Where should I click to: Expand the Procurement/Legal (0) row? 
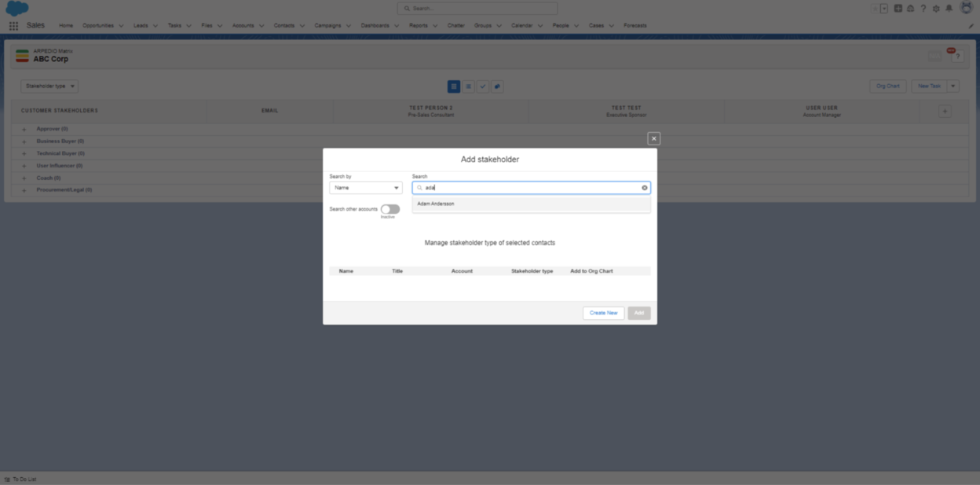(24, 190)
